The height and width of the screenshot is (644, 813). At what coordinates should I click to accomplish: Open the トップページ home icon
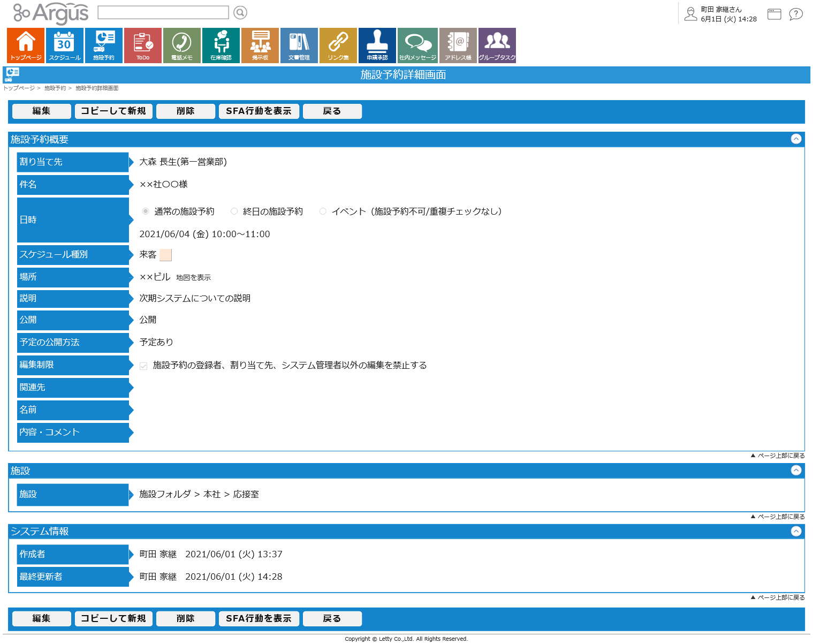(x=26, y=46)
